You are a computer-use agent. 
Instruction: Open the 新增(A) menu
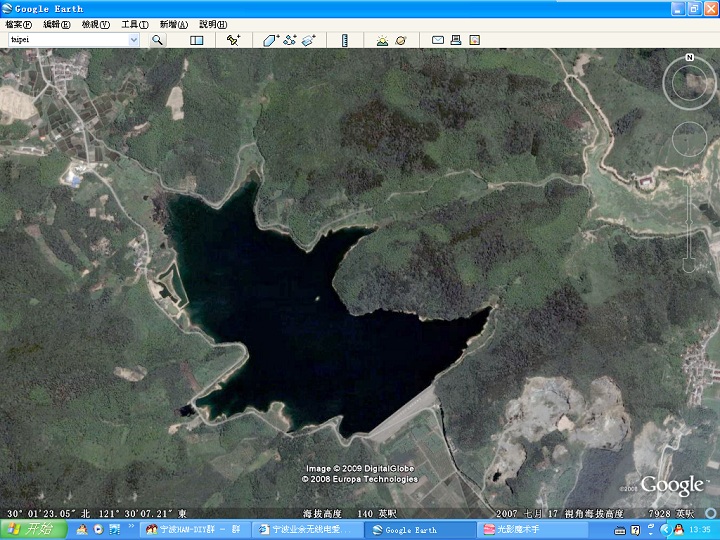174,24
